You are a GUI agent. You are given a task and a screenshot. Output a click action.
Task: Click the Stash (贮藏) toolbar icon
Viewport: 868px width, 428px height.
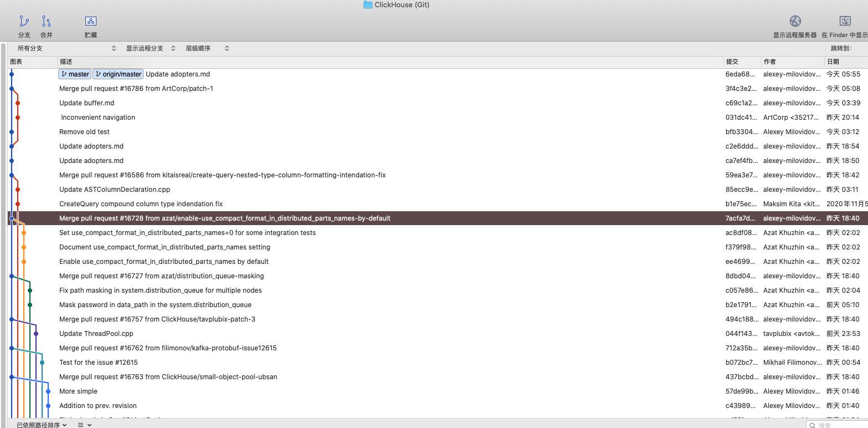[x=91, y=22]
